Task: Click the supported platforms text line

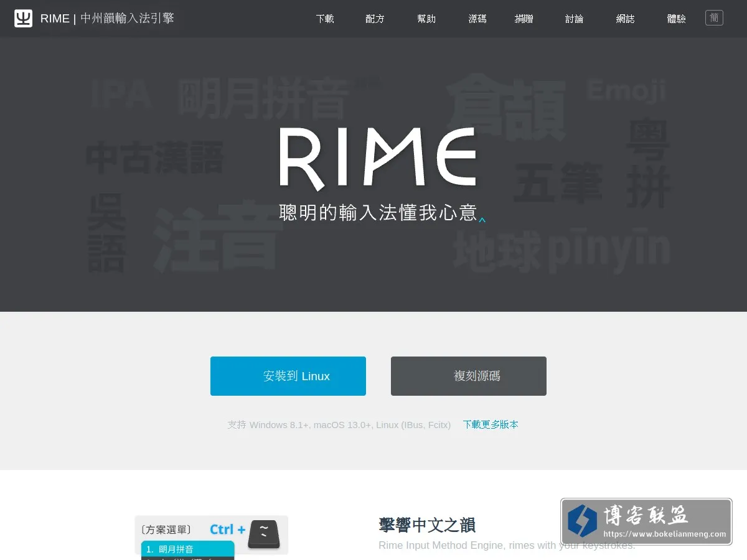Action: [x=339, y=424]
